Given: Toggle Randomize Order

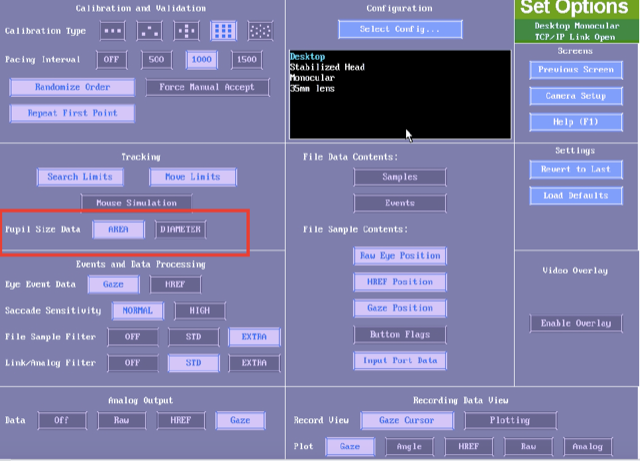Looking at the screenshot, I should (72, 87).
